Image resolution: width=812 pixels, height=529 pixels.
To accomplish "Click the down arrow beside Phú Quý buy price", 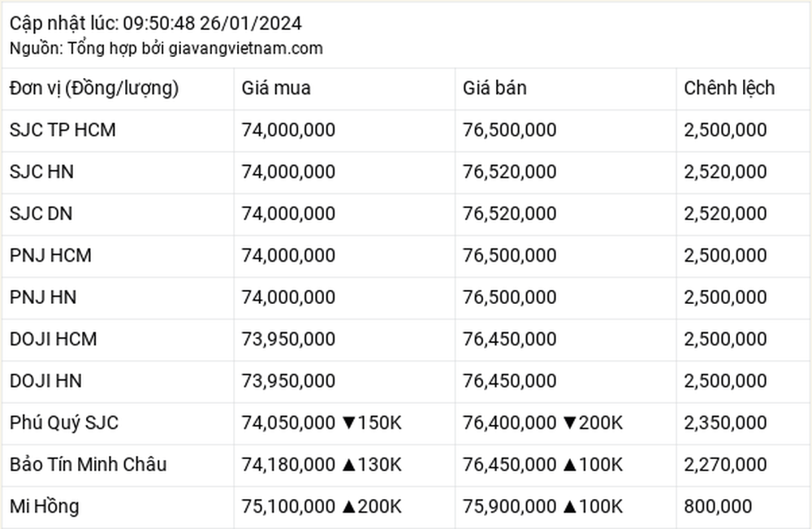I will coord(348,423).
